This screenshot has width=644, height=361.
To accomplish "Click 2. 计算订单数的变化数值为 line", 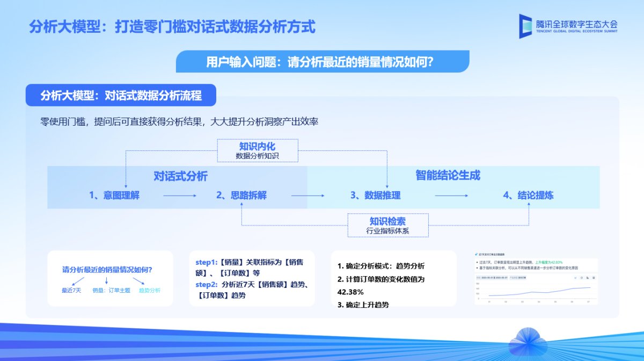I will click(x=381, y=279).
